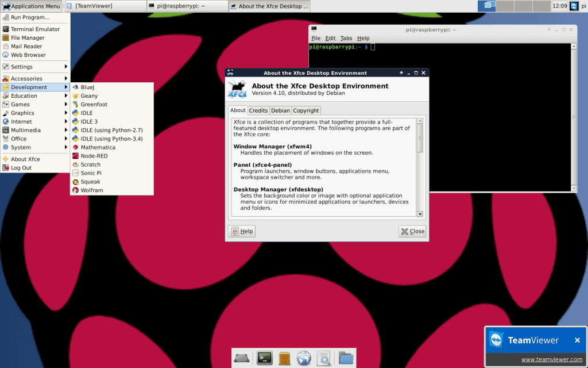Image resolution: width=588 pixels, height=368 pixels.
Task: Click Help button in About Xfce dialog
Action: coord(241,231)
